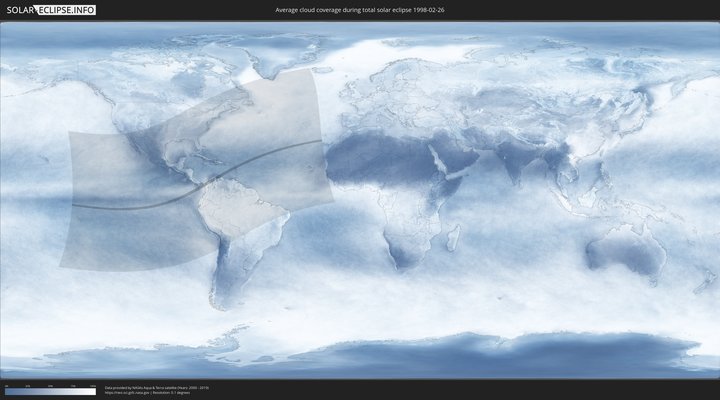Click the SOLAR-ECLIPSE.INFO logo
The image size is (720, 400).
51,10
